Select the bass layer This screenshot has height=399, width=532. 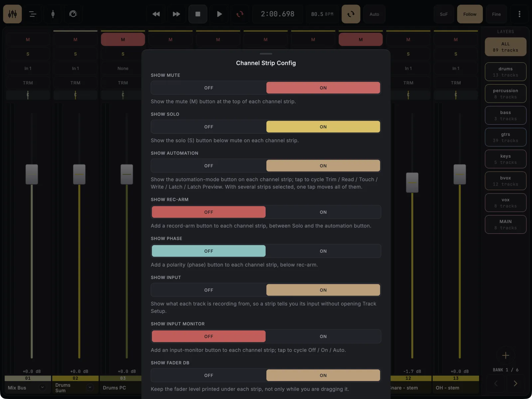click(505, 115)
